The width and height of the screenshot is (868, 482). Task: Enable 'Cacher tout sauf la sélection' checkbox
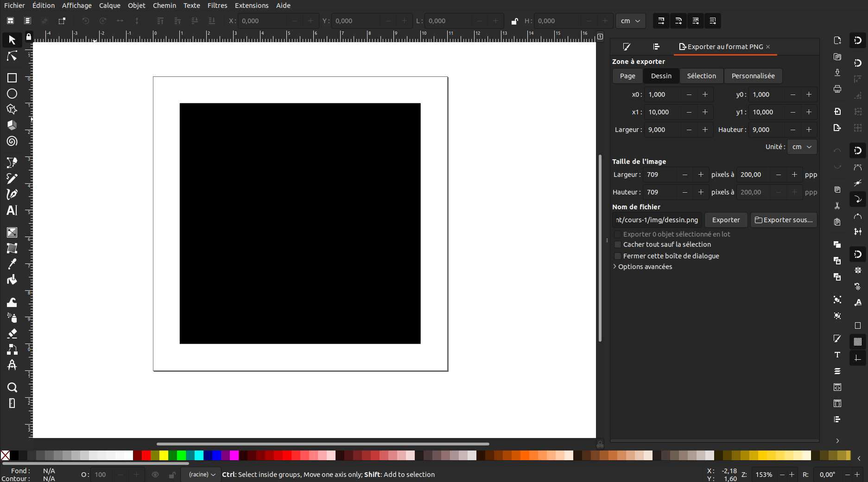coord(618,244)
